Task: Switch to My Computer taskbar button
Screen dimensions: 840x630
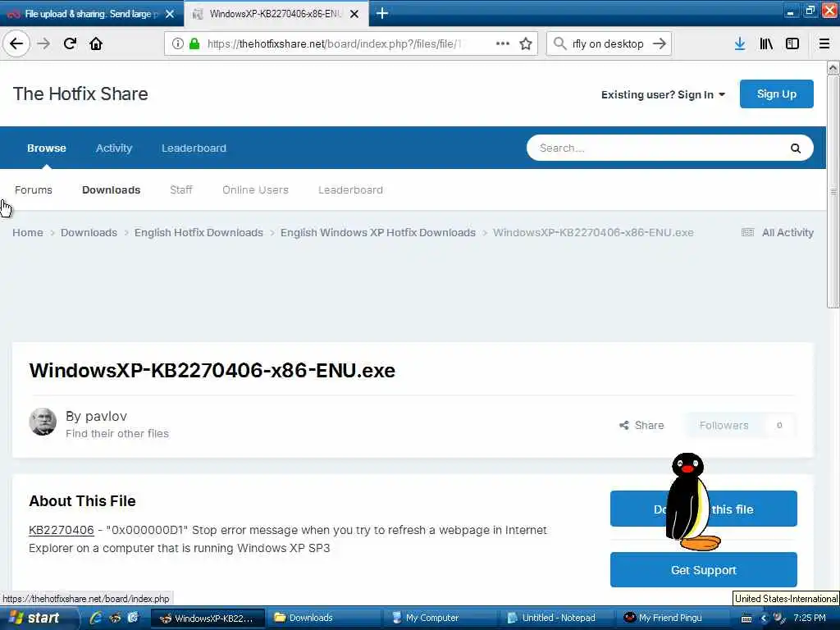Action: click(x=441, y=618)
